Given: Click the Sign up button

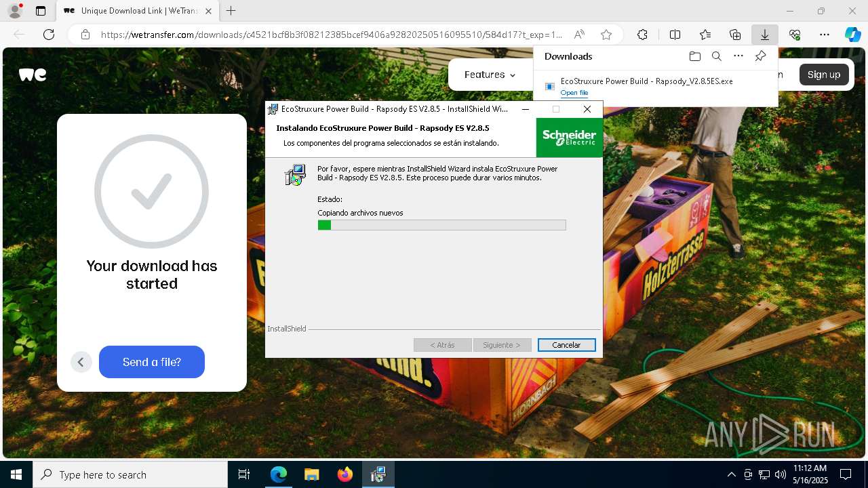Looking at the screenshot, I should coord(824,75).
